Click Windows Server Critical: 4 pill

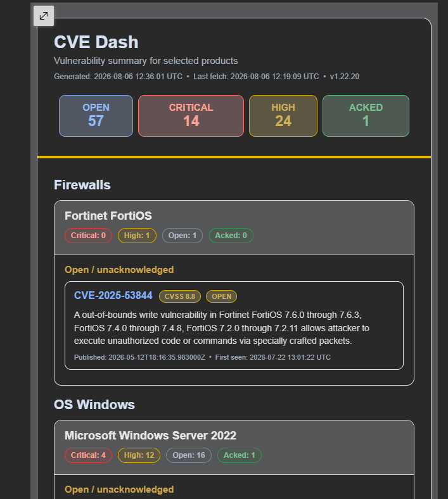[88, 455]
